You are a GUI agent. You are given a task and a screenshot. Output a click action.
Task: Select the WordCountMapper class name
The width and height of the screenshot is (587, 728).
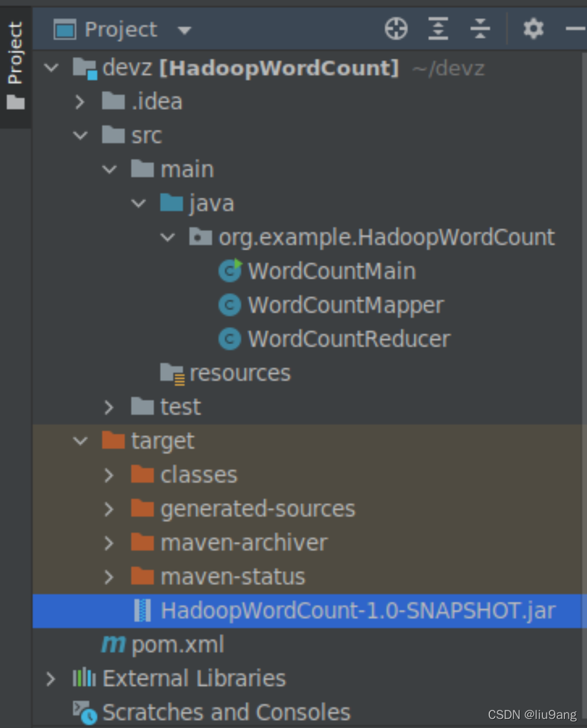(346, 306)
